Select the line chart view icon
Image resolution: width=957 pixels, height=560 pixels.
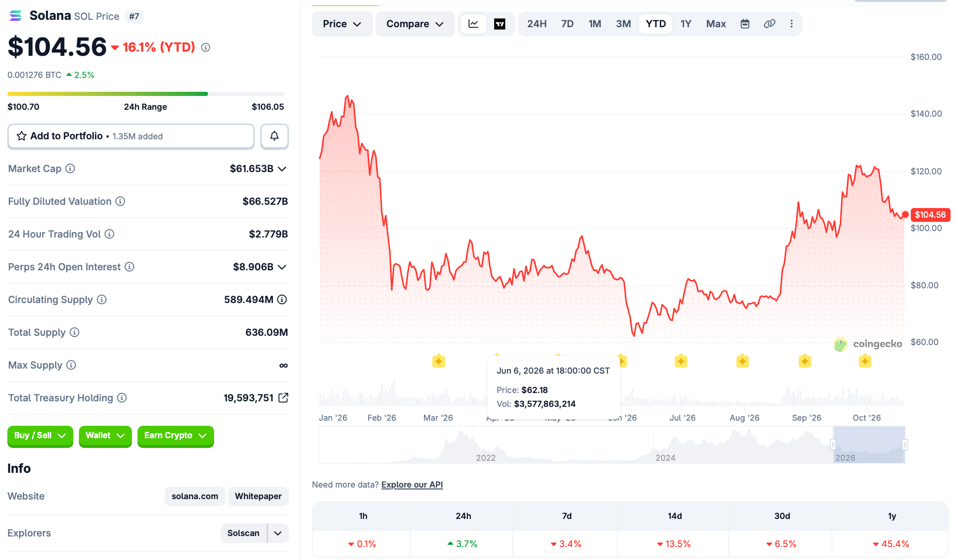coord(473,24)
